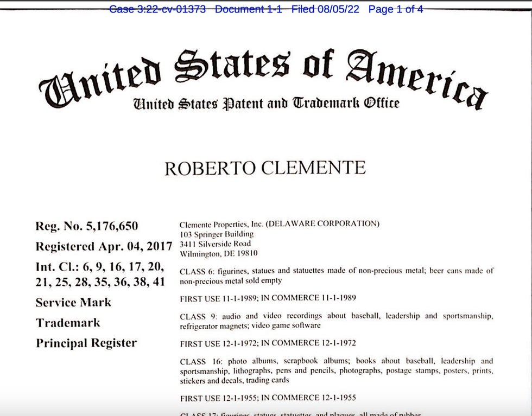Click the 'CLASS 9: audio and video recordings' paragraph
This screenshot has height=416, width=532.
[x=337, y=321]
